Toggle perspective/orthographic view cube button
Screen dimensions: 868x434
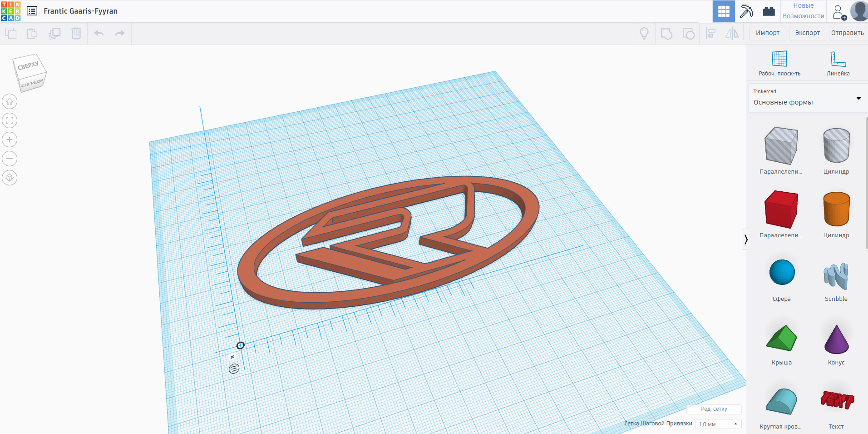(x=10, y=178)
